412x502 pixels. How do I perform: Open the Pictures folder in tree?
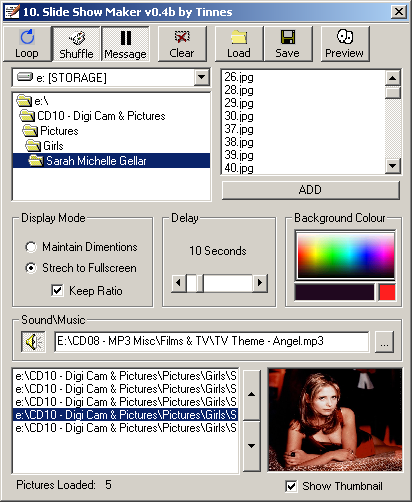coord(50,131)
